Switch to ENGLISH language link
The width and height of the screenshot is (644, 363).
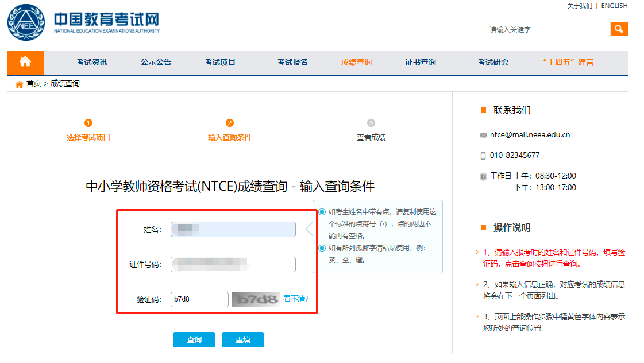(x=614, y=6)
